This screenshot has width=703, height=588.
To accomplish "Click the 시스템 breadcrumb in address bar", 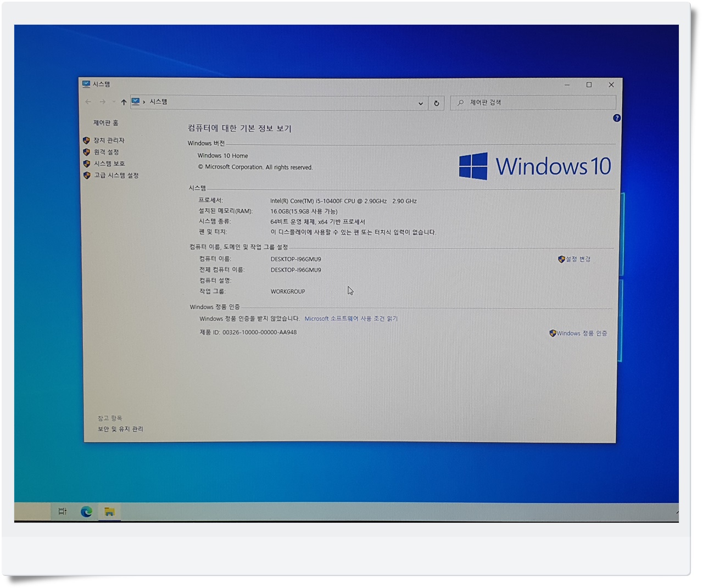I will point(158,102).
